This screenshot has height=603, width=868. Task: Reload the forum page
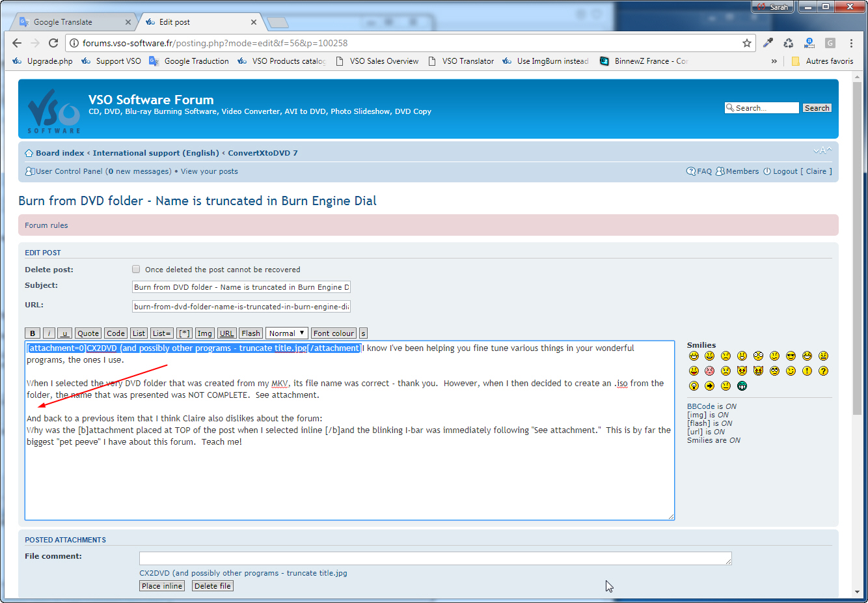(53, 43)
